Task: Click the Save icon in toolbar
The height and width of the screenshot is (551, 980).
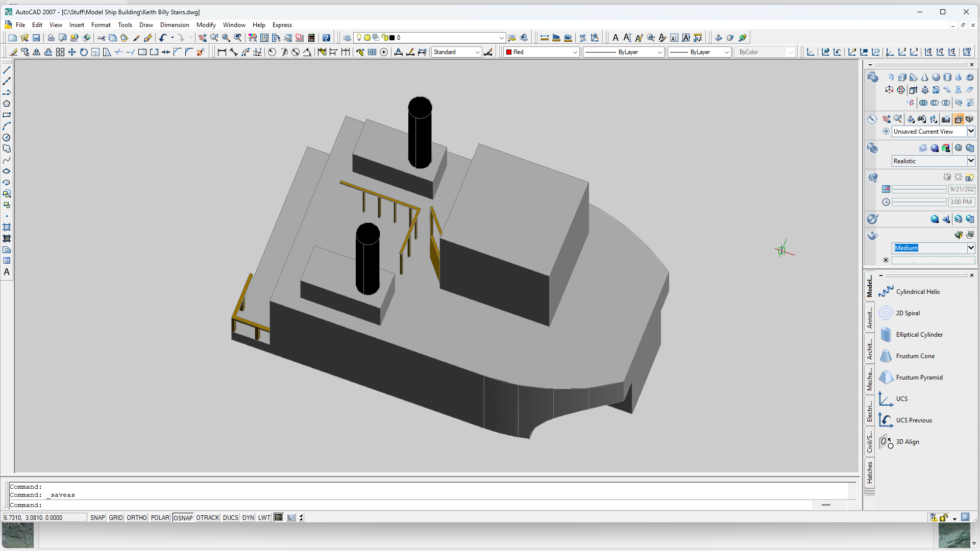Action: pos(36,38)
